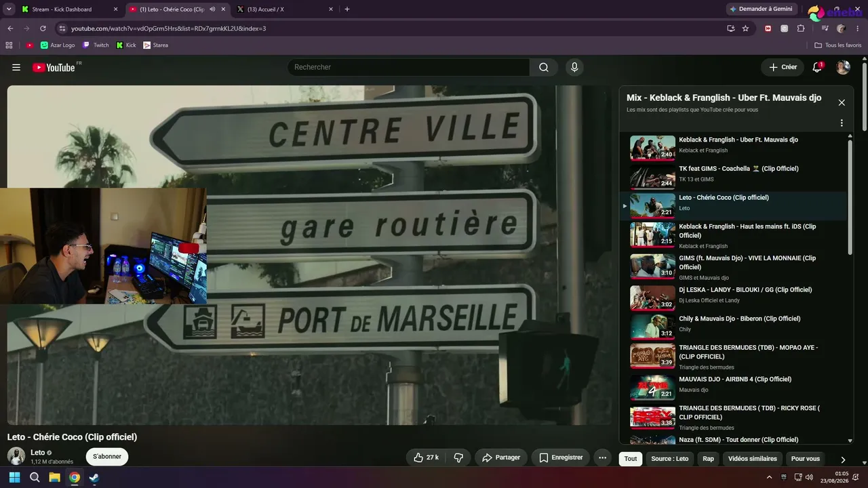Focus the YouTube Rechercher search field

409,67
